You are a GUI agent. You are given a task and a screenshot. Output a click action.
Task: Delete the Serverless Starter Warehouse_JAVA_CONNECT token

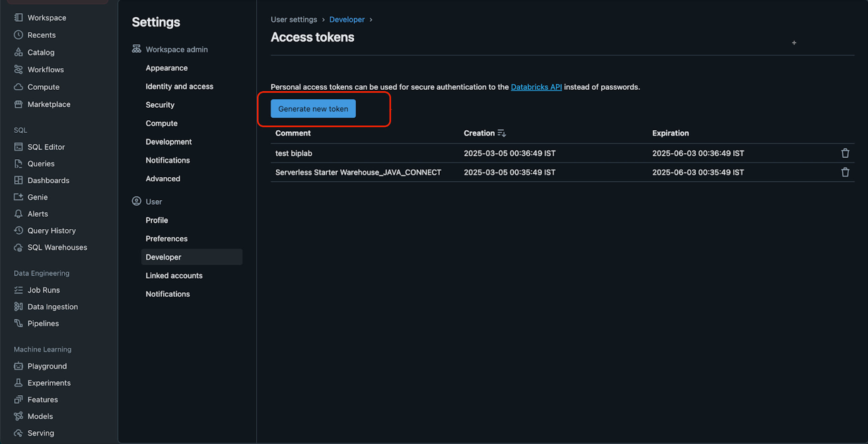845,172
